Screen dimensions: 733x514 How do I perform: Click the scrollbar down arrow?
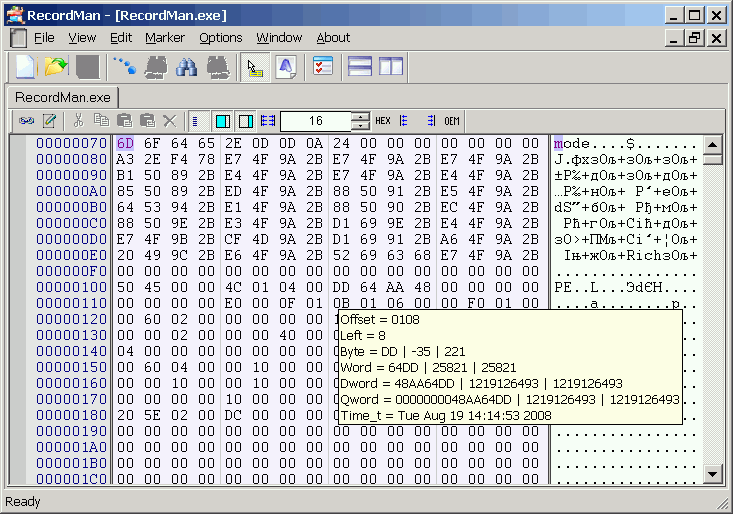point(713,474)
